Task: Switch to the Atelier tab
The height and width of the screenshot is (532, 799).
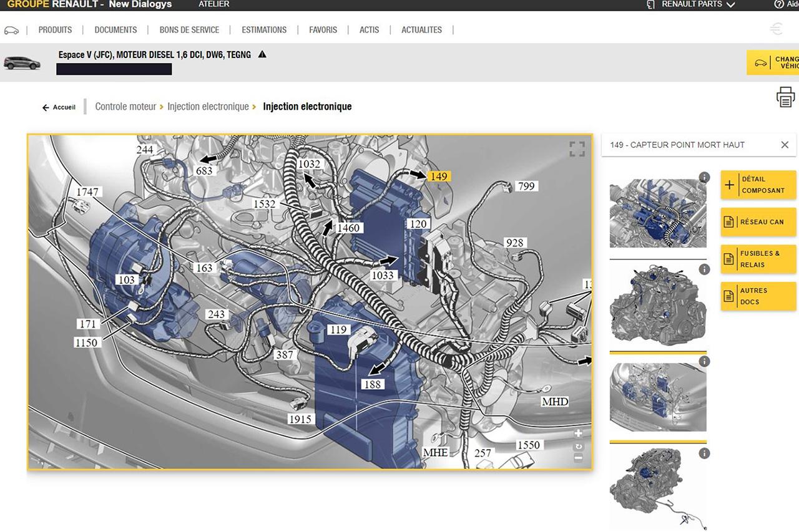Action: [x=213, y=4]
